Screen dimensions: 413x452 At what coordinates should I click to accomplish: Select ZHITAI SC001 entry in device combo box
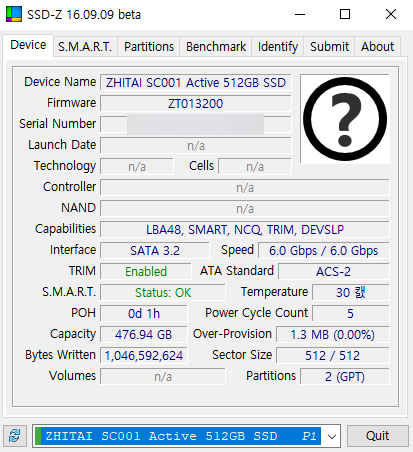(178, 436)
